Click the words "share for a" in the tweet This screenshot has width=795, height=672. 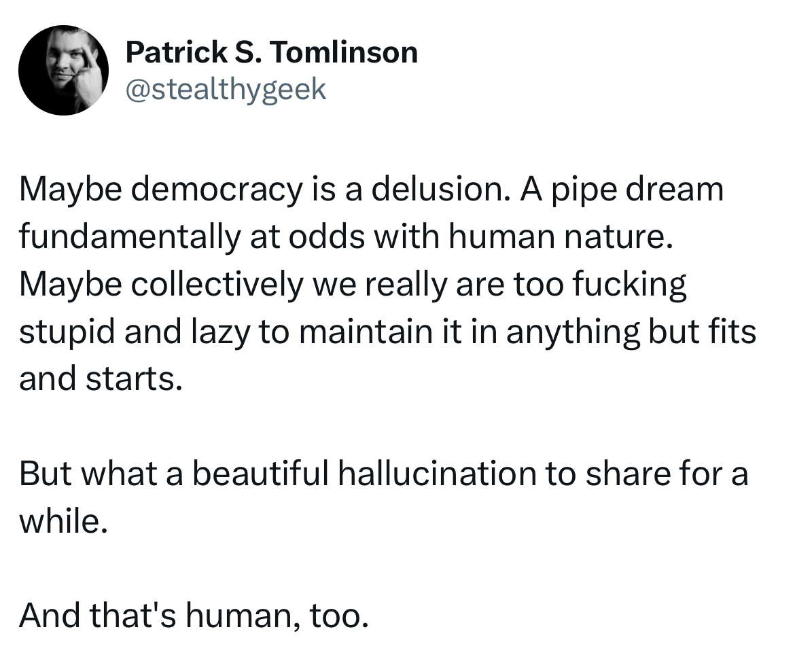pos(667,474)
